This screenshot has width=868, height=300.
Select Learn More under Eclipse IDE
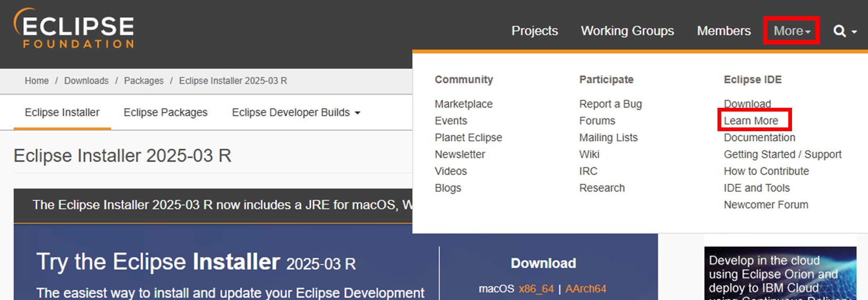point(751,120)
